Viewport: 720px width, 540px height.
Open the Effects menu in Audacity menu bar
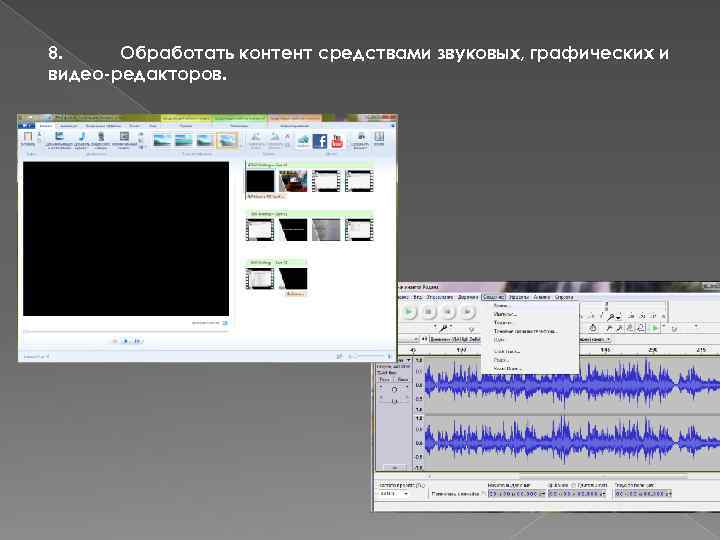[519, 297]
